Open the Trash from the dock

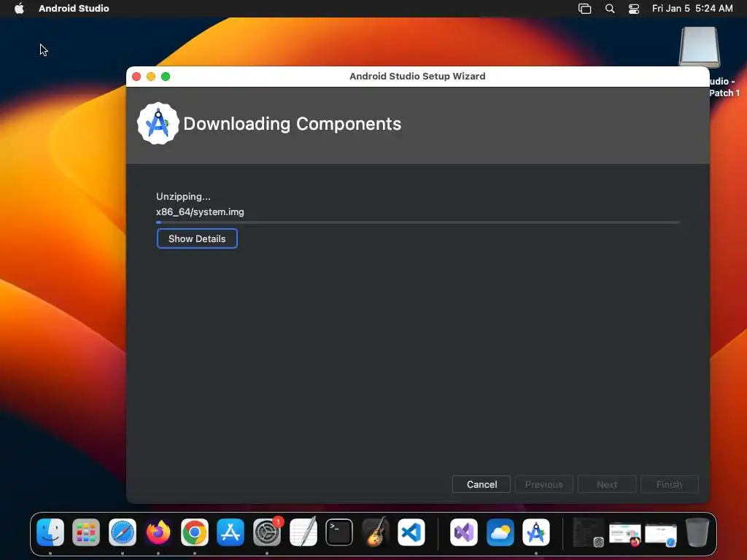pyautogui.click(x=697, y=532)
